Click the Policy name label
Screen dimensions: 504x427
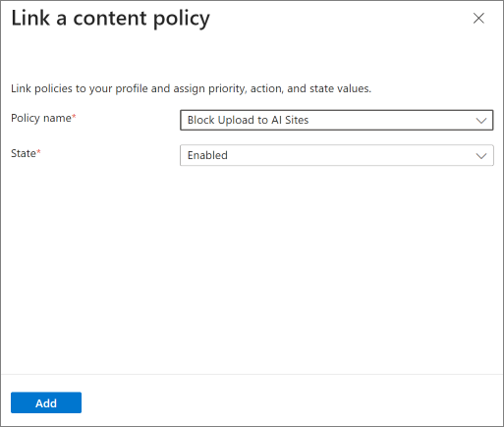point(41,118)
